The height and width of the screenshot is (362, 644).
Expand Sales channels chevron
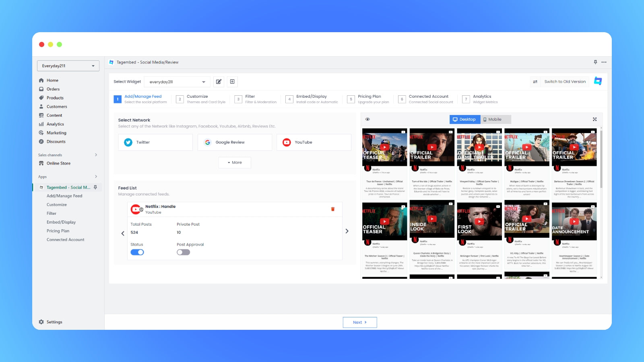[x=96, y=155]
